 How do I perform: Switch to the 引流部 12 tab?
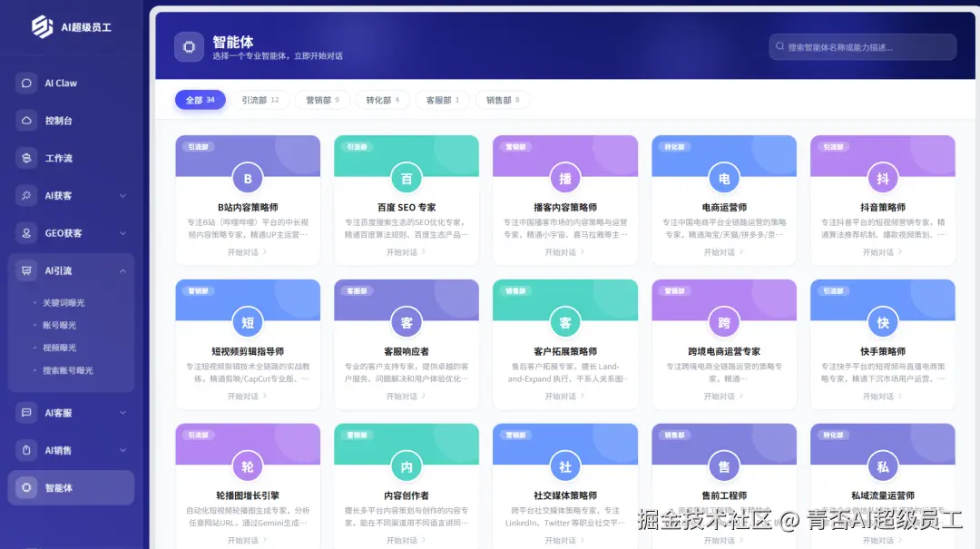tap(260, 100)
